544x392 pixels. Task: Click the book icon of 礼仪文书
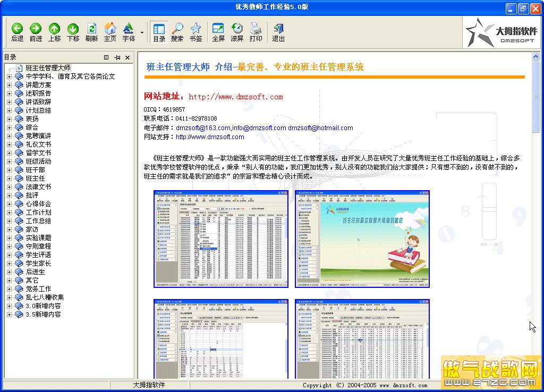(19, 144)
